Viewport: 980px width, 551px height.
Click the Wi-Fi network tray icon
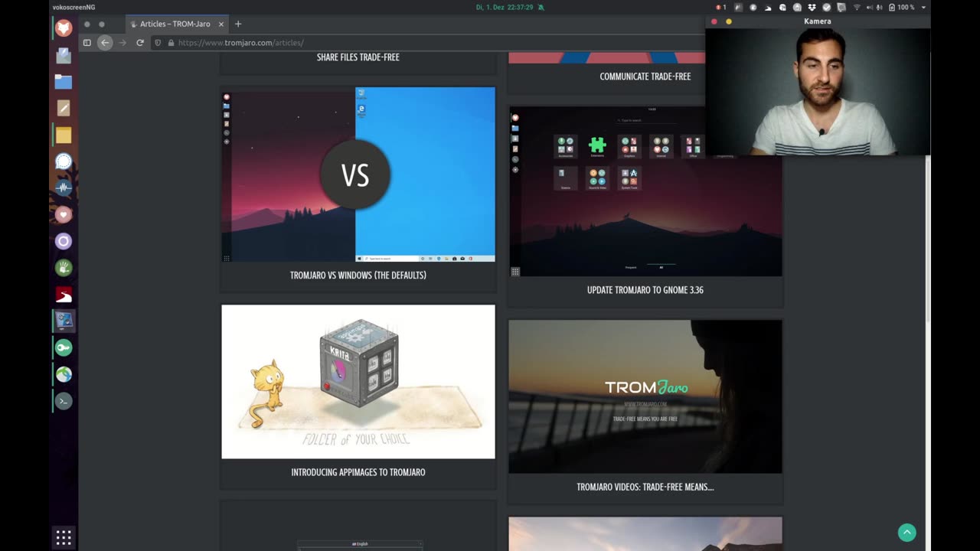(856, 7)
